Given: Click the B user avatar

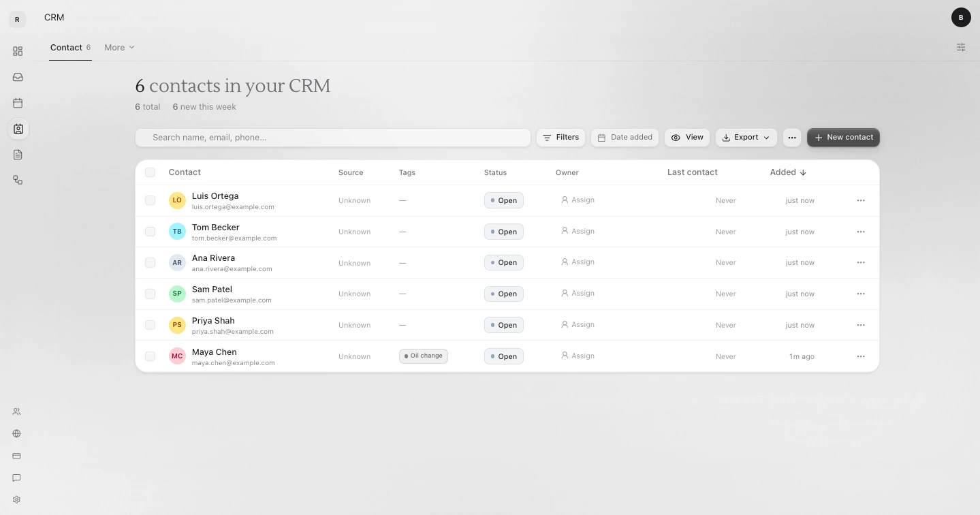Looking at the screenshot, I should coord(961,18).
